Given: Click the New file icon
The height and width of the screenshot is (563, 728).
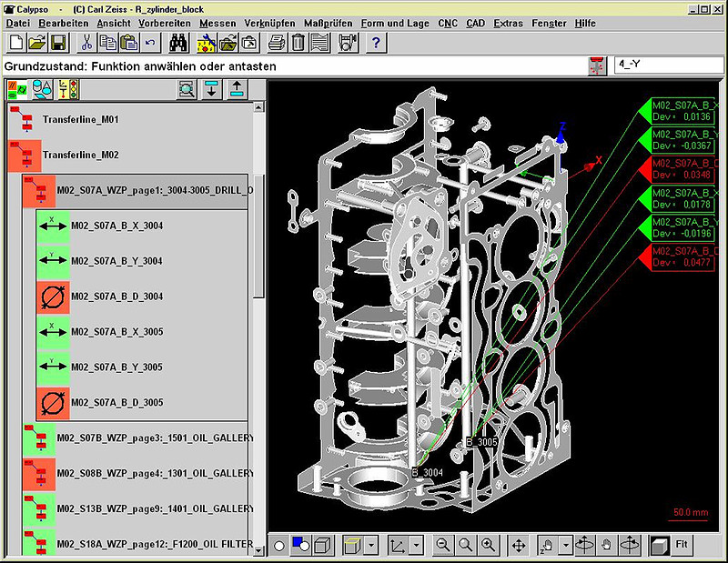Looking at the screenshot, I should [x=16, y=43].
